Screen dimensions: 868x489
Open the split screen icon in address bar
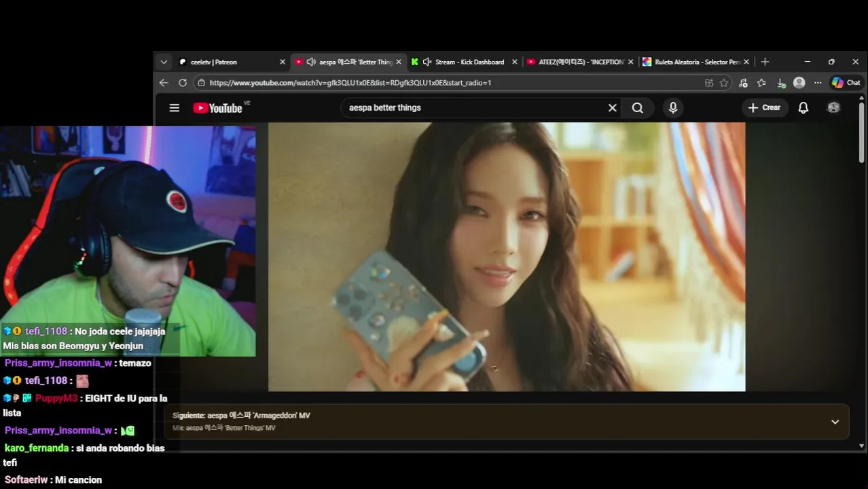click(709, 83)
